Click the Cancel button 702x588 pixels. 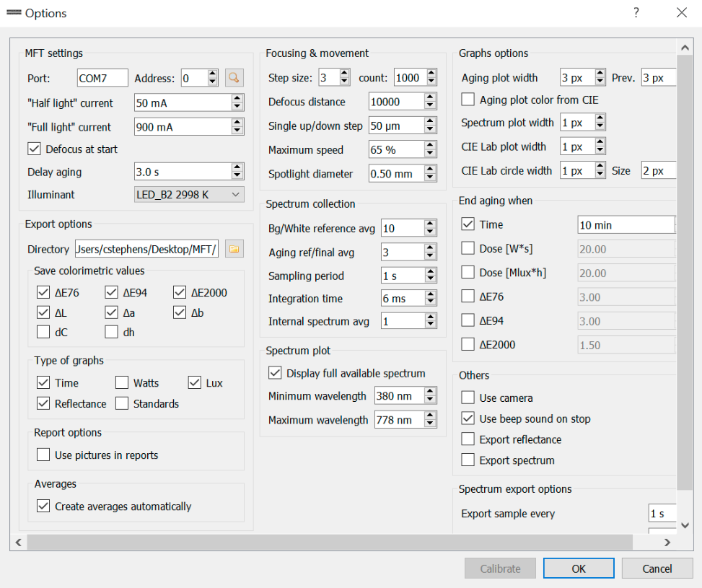657,569
